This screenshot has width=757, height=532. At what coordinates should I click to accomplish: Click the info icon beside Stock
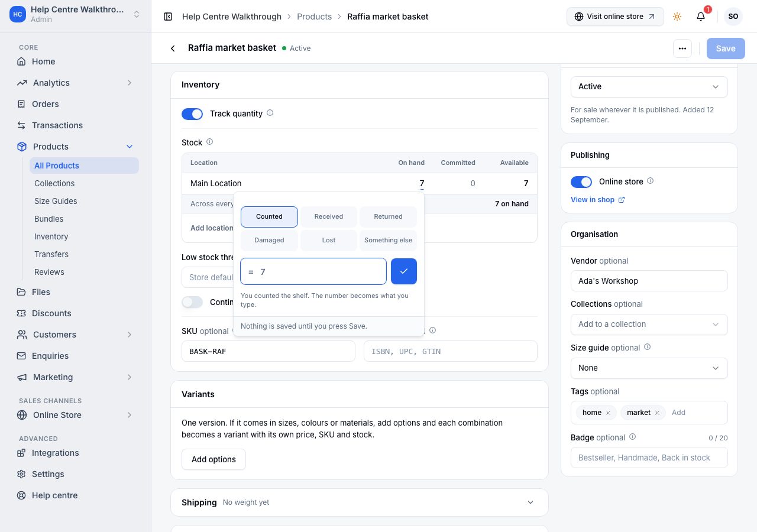pos(209,142)
